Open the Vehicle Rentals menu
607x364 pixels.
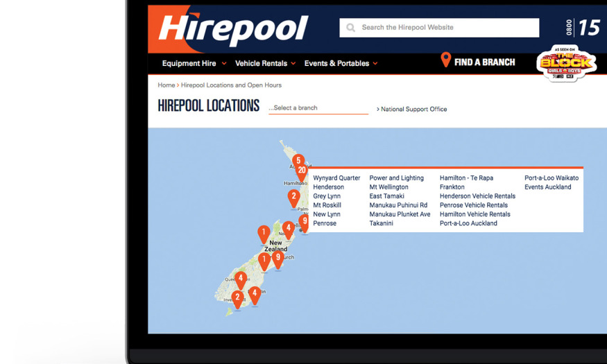261,63
